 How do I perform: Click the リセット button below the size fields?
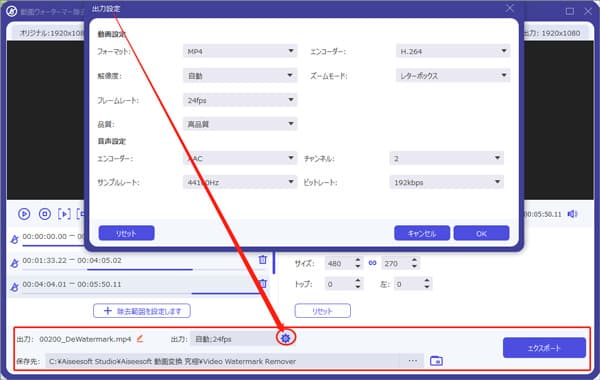323,311
